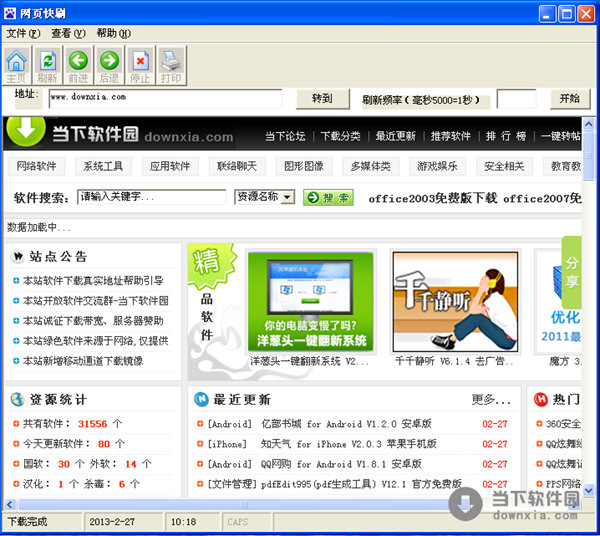Open announcement 本站开放软件交流群-当下软件园

[96, 301]
